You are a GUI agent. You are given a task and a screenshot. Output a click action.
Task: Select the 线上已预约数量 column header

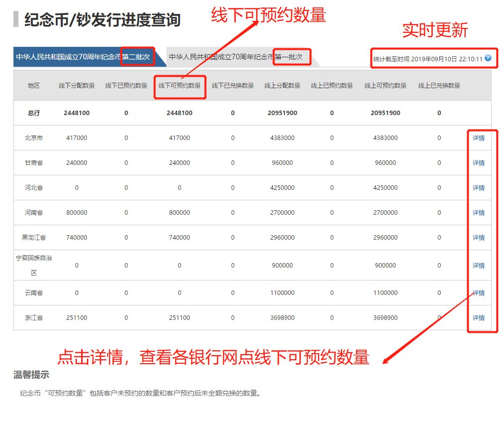click(x=332, y=86)
